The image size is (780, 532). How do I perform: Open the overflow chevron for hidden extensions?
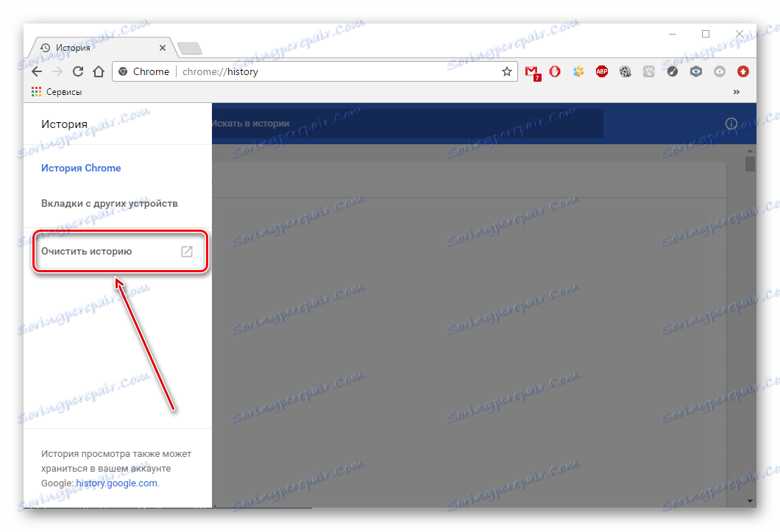pos(737,92)
